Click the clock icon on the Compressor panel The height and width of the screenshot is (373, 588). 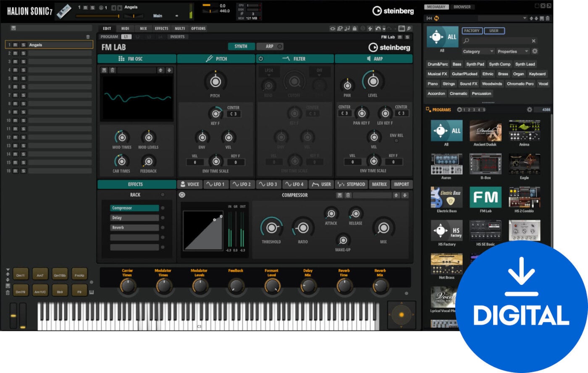181,195
